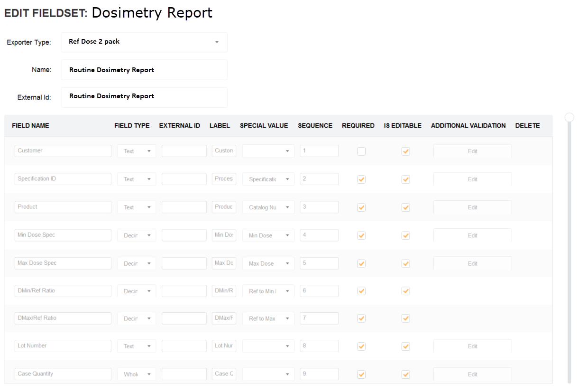Open Field Type dropdown for Case Quantity
This screenshot has height=392, width=588.
click(137, 374)
